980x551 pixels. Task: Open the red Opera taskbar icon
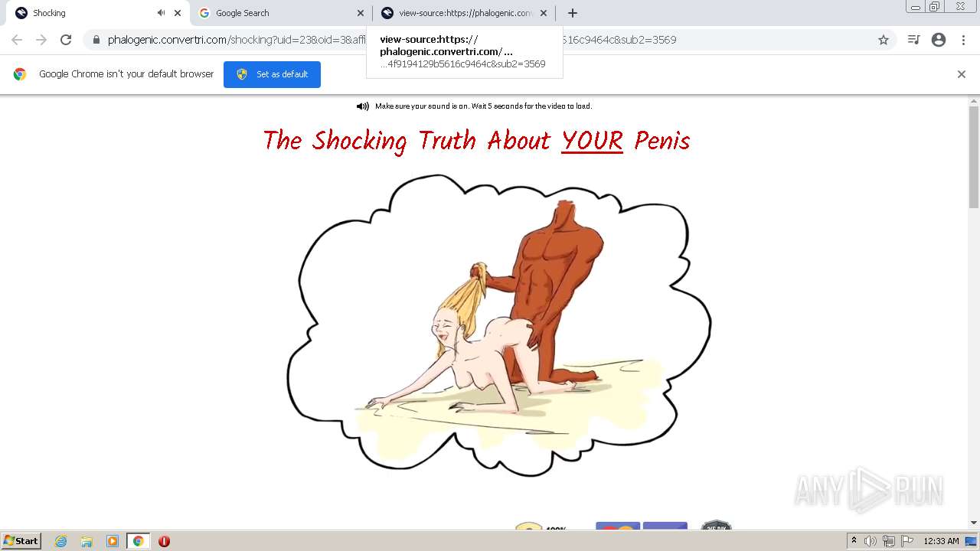164,541
